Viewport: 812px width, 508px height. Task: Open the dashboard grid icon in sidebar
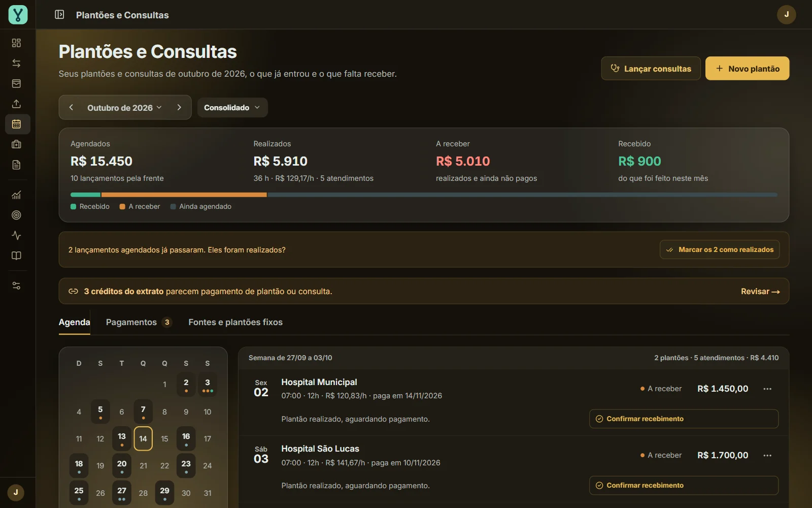coord(16,43)
